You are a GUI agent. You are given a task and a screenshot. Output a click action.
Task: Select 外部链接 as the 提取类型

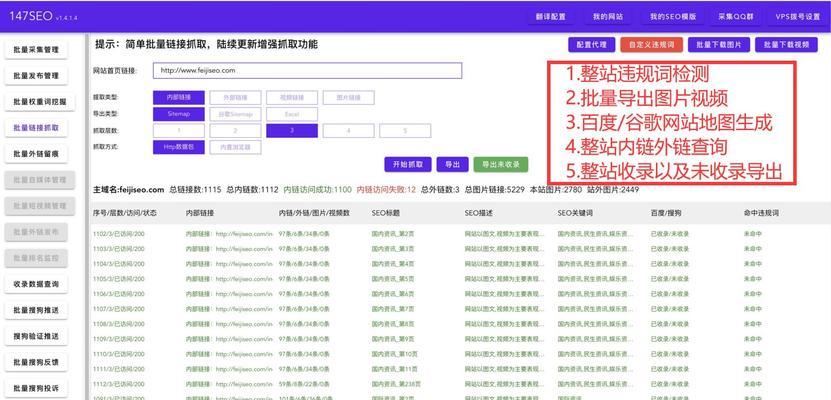click(235, 97)
